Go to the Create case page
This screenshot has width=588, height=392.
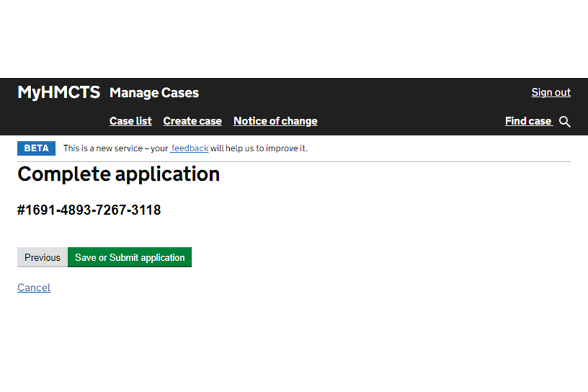192,121
